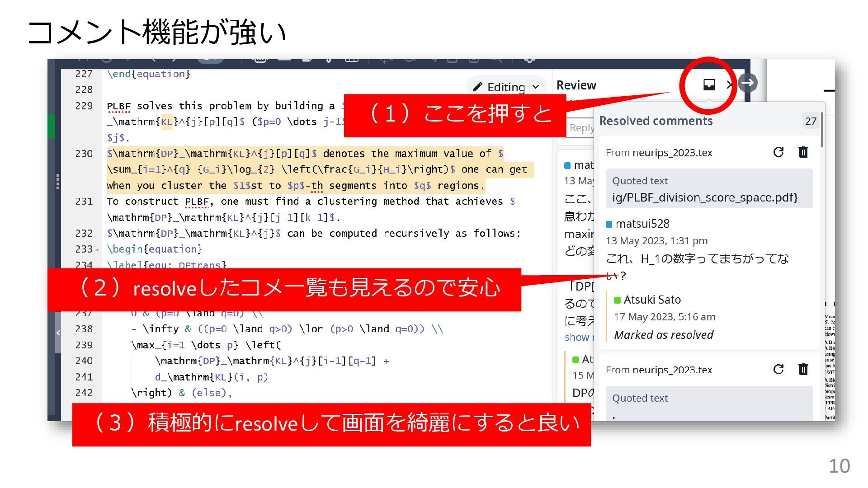This screenshot has width=868, height=488.
Task: Click the 'Resolved comments' heading
Action: coord(656,121)
